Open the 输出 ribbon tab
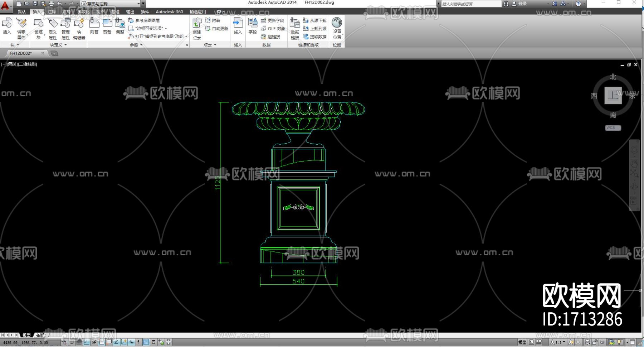The height and width of the screenshot is (347, 644). [130, 12]
